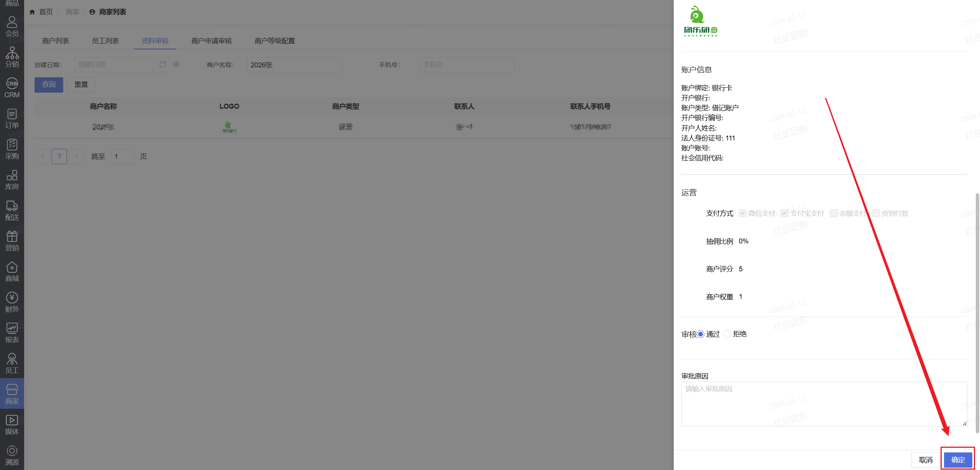Screen dimensions: 980x470
Task: Open the 库房 warehouse sidebar icon
Action: point(12,180)
